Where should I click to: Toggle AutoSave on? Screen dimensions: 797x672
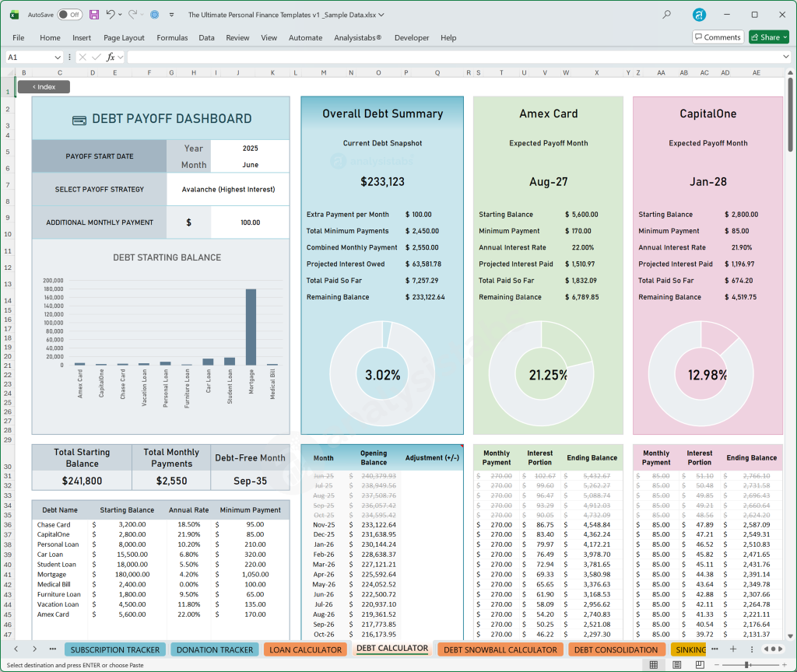click(70, 15)
